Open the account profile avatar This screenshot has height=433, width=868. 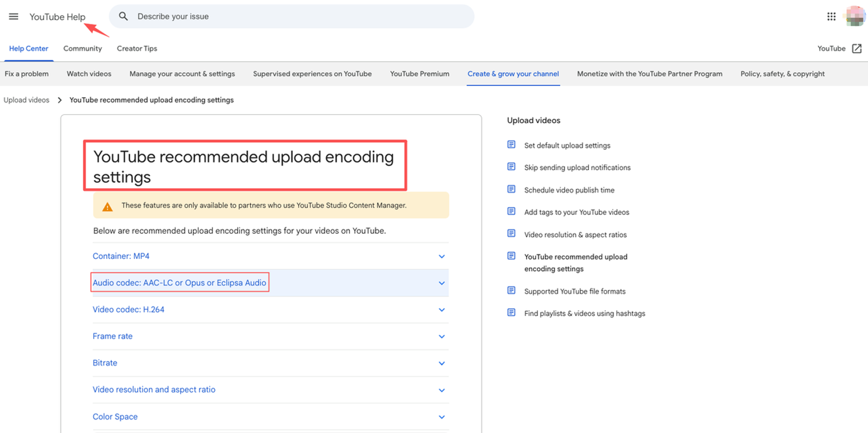[x=856, y=16]
